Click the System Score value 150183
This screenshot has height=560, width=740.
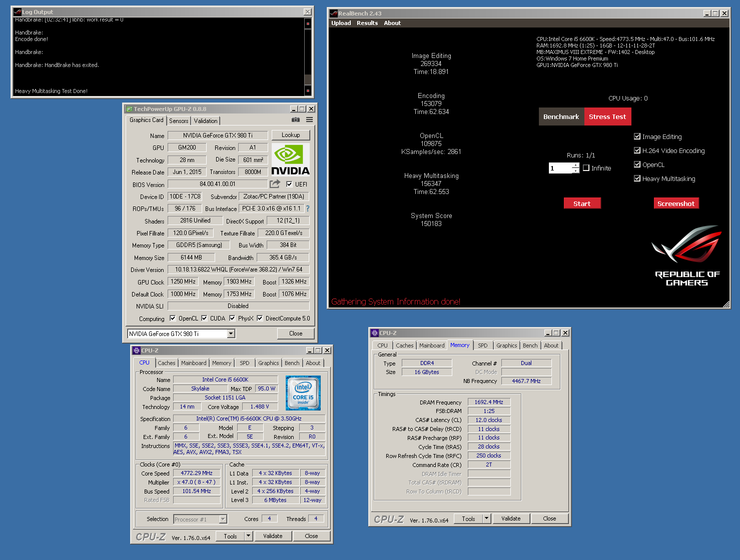[x=431, y=224]
